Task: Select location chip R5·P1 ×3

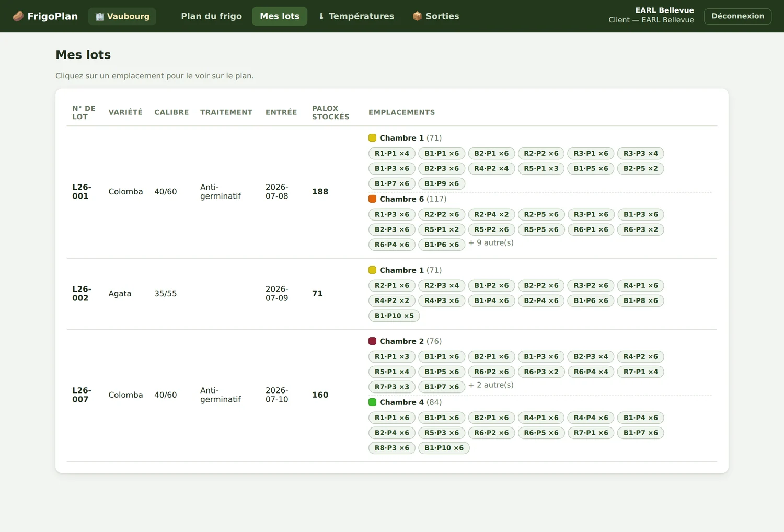Action: point(541,168)
